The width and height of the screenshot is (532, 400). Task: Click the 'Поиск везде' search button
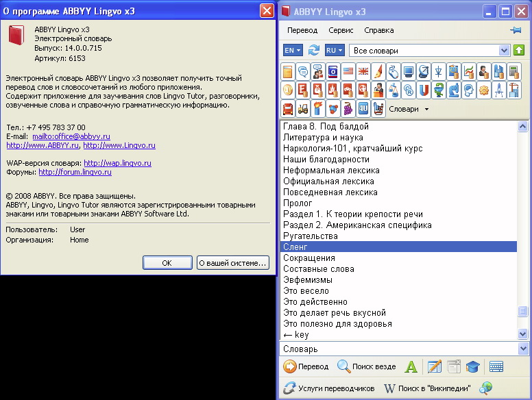[366, 366]
